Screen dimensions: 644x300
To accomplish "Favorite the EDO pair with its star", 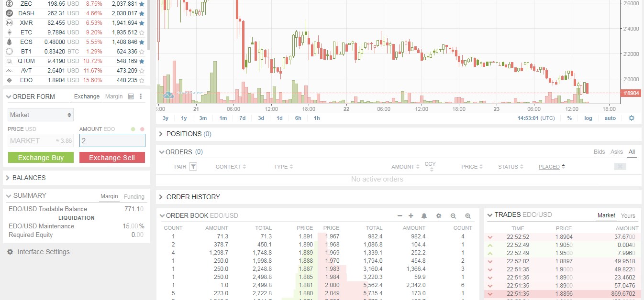I will point(142,80).
